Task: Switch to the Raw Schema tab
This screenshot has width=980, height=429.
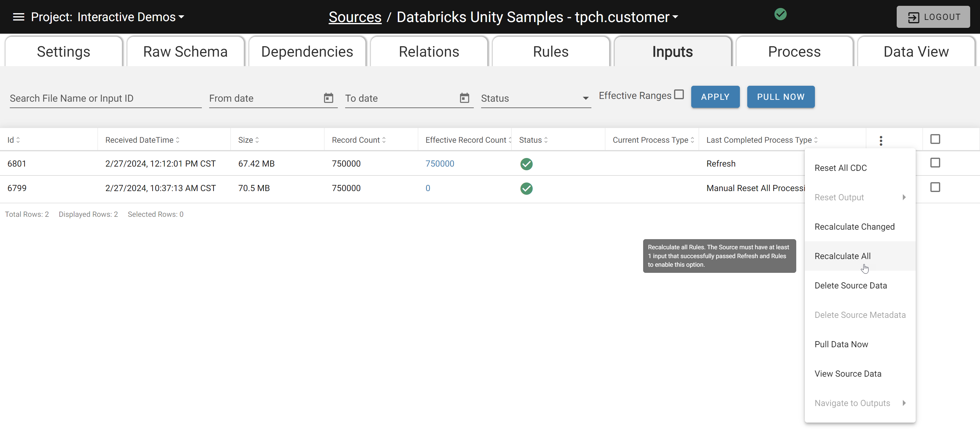Action: tap(185, 51)
